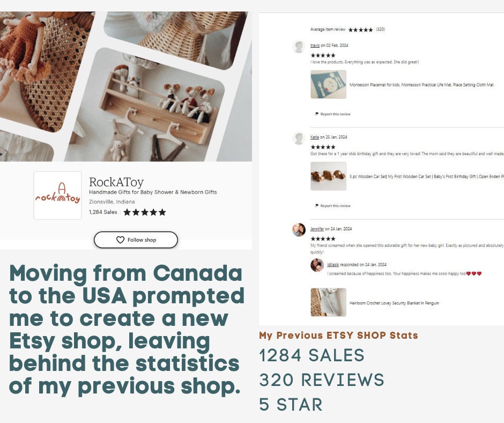Open the Montessori Placemat product thumbnail
Image resolution: width=504 pixels, height=423 pixels.
(x=328, y=84)
